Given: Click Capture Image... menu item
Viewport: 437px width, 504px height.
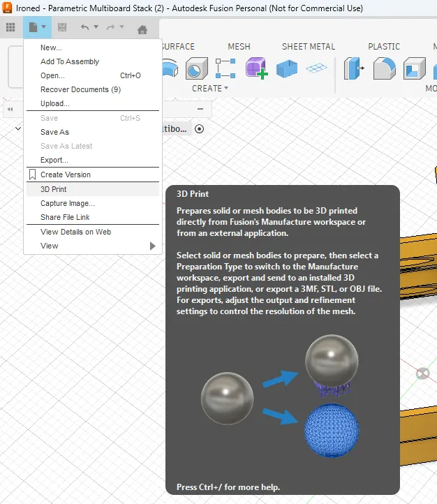Looking at the screenshot, I should click(93, 203).
